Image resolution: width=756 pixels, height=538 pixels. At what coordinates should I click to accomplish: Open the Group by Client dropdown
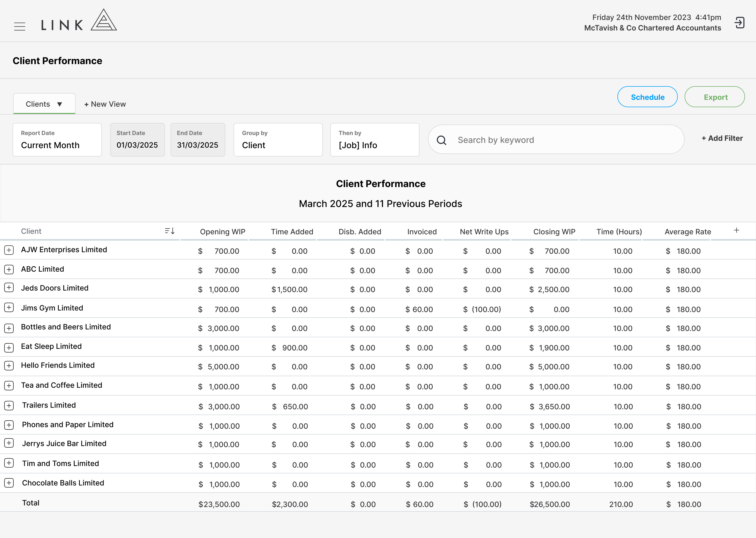[x=278, y=140]
